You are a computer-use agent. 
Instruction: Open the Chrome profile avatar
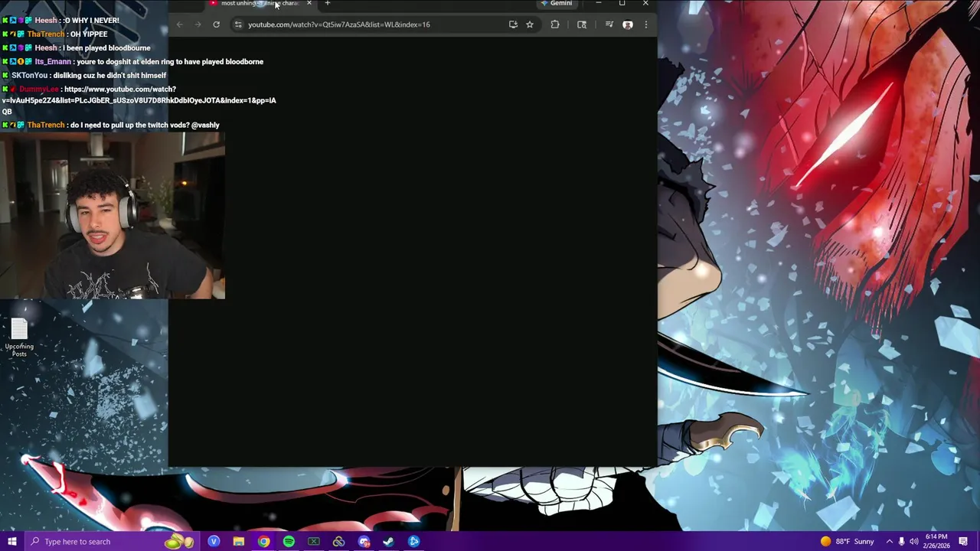point(628,24)
